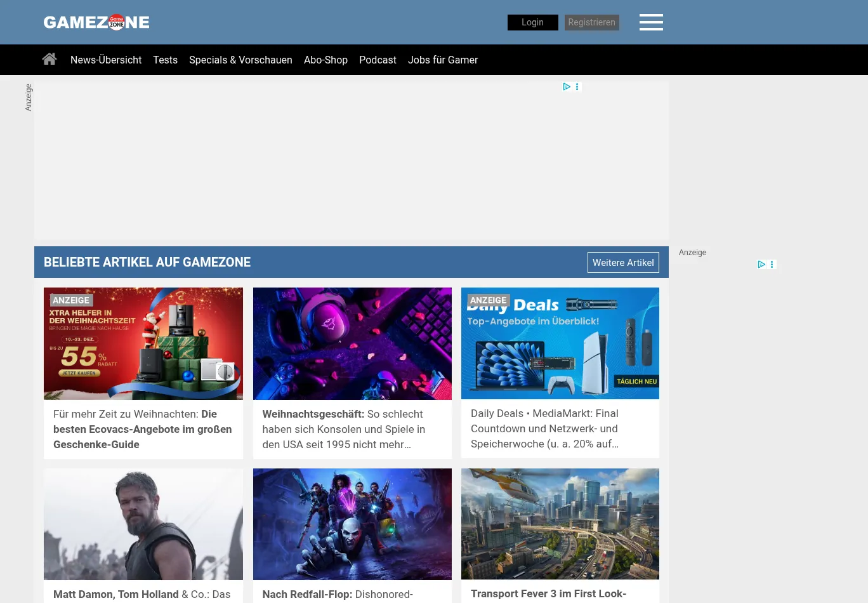Viewport: 868px width, 603px height.
Task: Click the Registrieren button
Action: click(x=591, y=22)
